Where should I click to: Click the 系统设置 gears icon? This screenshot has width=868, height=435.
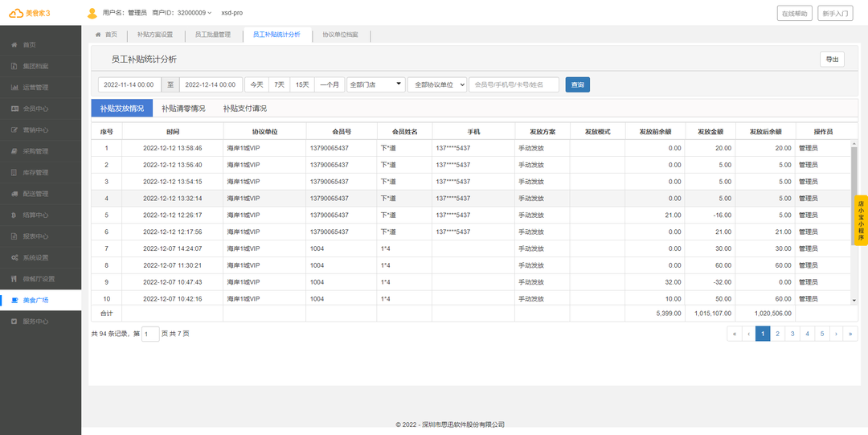(x=14, y=257)
